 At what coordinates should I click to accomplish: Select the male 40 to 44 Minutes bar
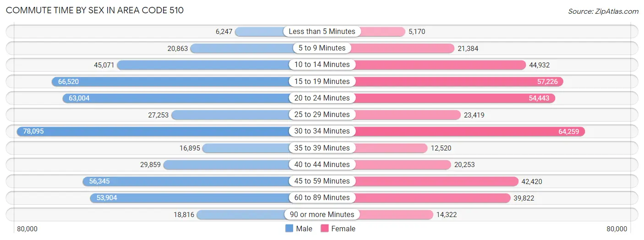227,165
